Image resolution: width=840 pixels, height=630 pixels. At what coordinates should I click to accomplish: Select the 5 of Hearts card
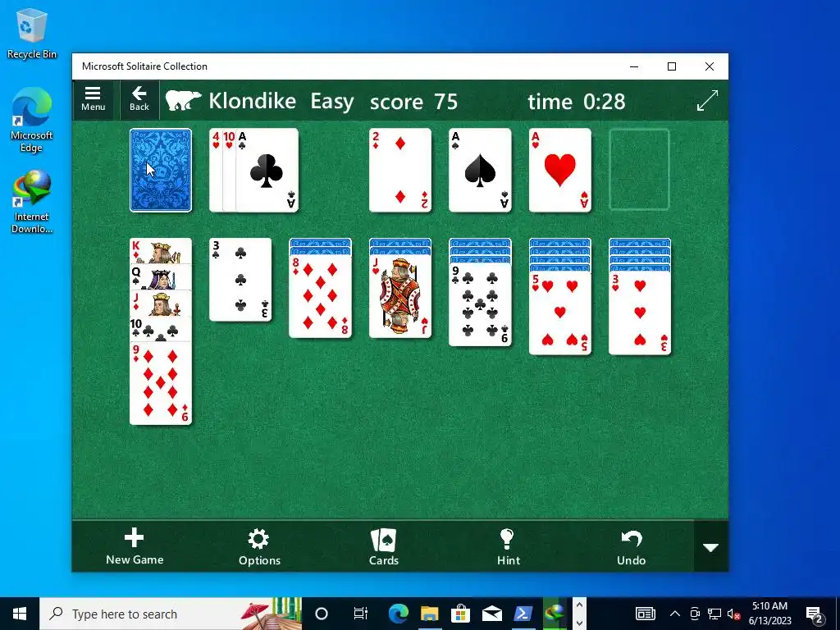tap(559, 313)
